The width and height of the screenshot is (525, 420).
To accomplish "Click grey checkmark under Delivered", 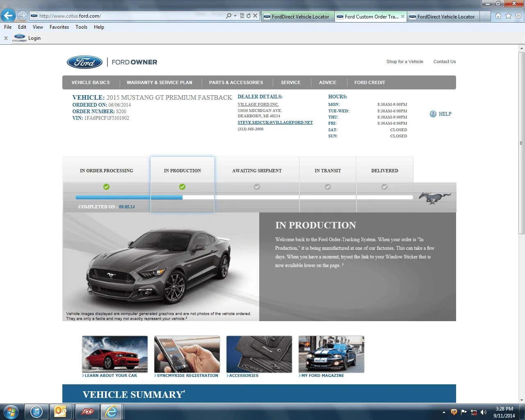I will [x=384, y=187].
